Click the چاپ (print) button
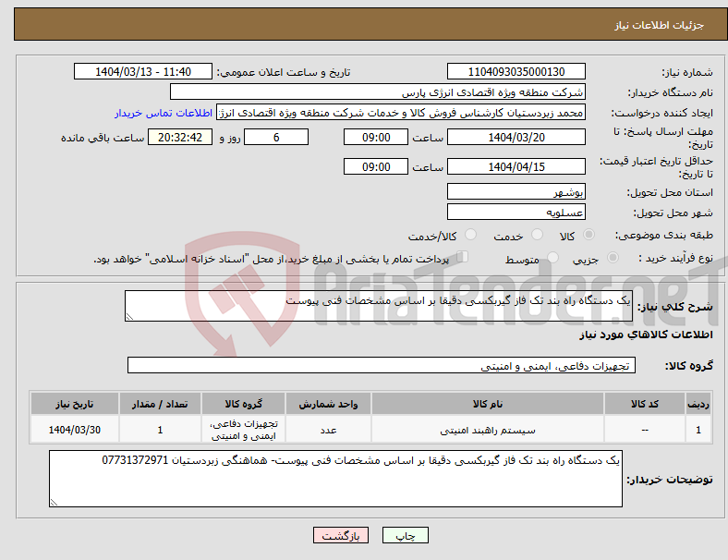Image resolution: width=728 pixels, height=560 pixels. pyautogui.click(x=405, y=535)
